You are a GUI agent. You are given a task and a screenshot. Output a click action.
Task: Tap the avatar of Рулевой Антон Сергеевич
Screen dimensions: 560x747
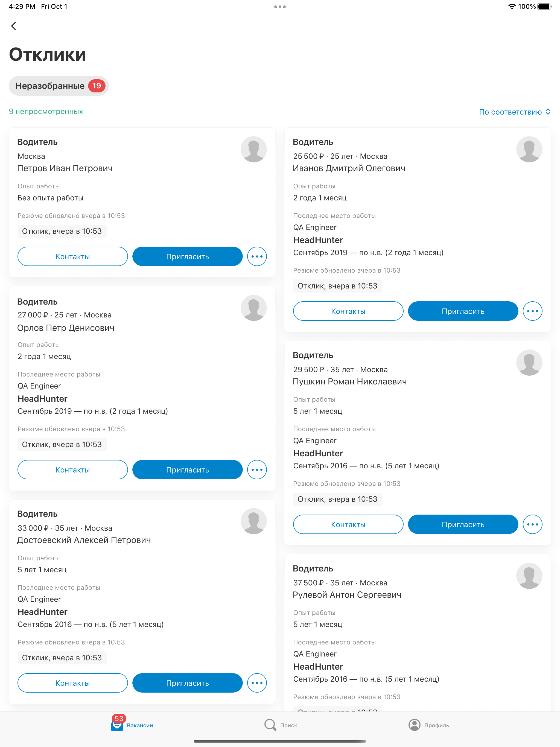(530, 576)
